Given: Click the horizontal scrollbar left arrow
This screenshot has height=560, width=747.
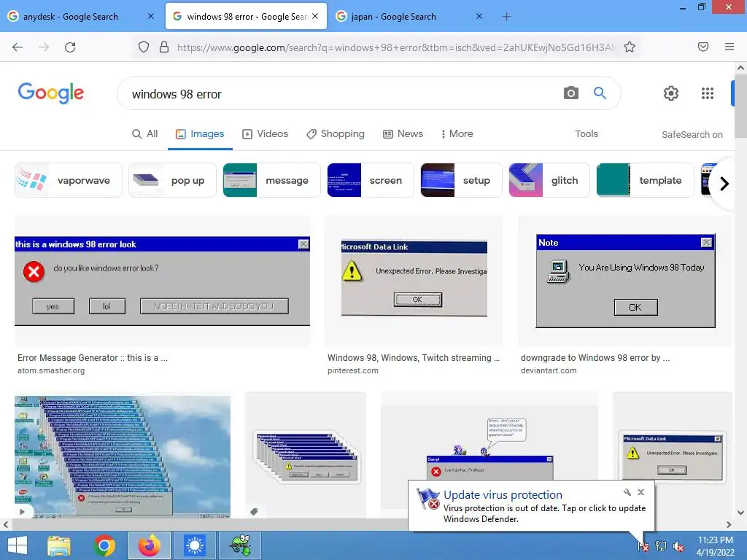Looking at the screenshot, I should 5,524.
